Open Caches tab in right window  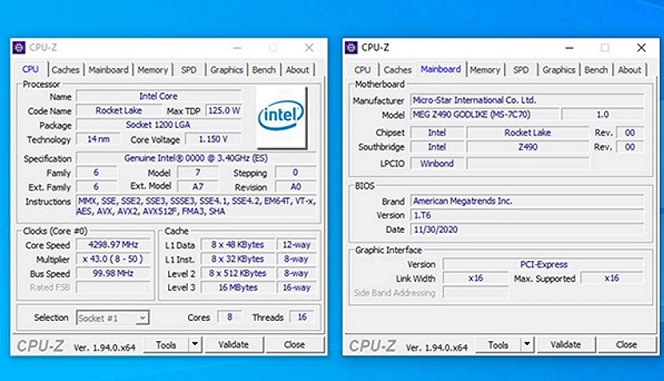point(398,70)
